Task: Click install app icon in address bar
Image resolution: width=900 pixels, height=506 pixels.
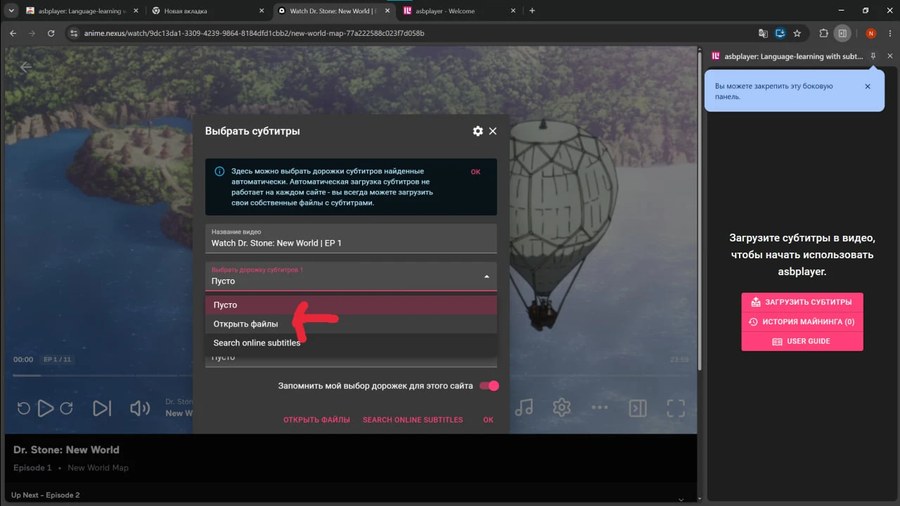Action: (779, 33)
